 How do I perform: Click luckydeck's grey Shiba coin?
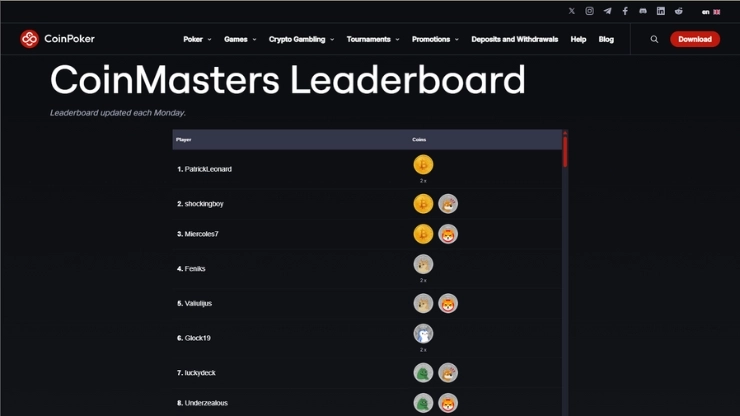(x=448, y=373)
